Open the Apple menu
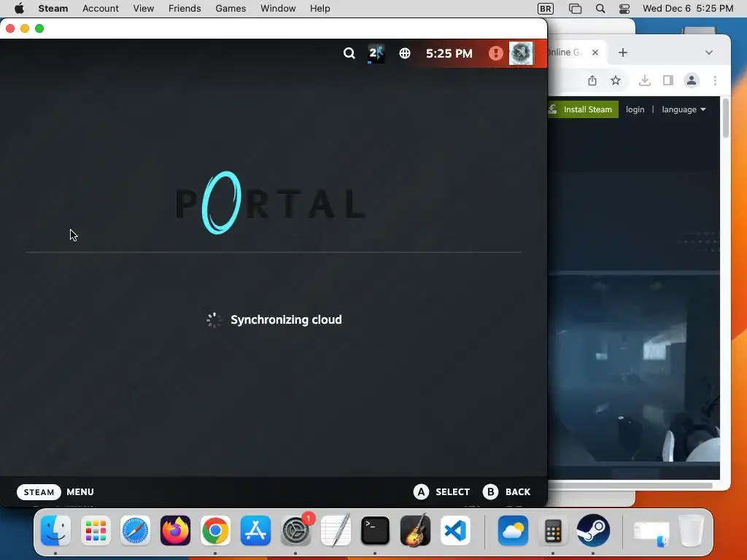Screen dimensions: 747x560 (x=19, y=9)
